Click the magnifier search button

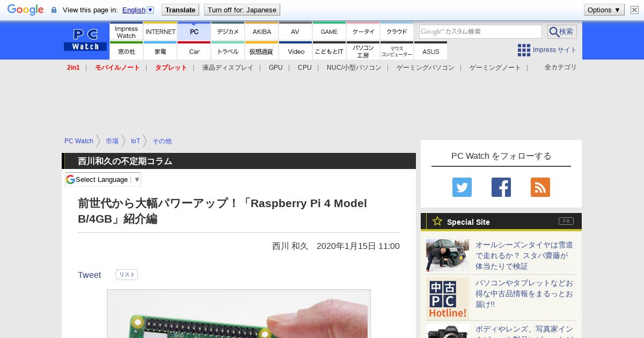click(562, 32)
